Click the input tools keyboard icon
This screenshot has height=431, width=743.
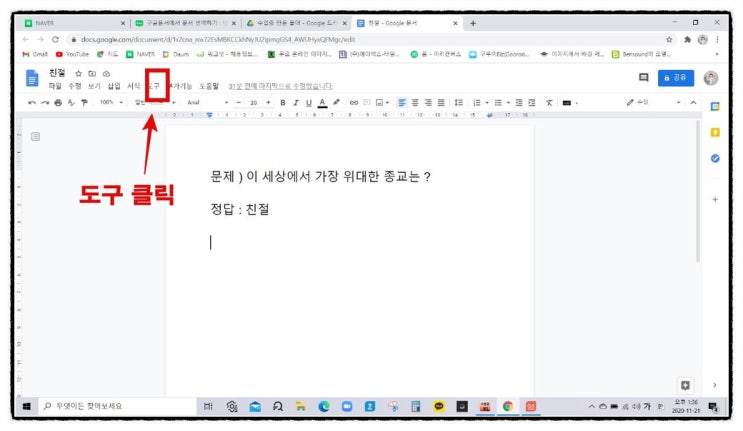click(x=567, y=103)
